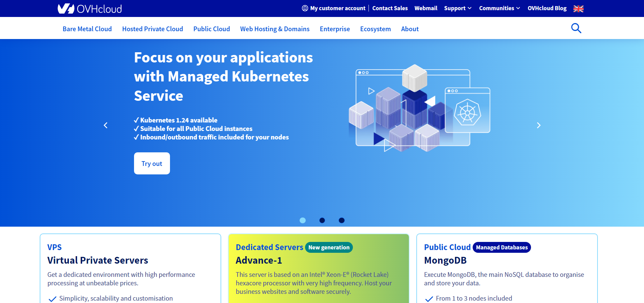Go to next carousel slide arrow
The height and width of the screenshot is (303, 644).
click(x=538, y=125)
